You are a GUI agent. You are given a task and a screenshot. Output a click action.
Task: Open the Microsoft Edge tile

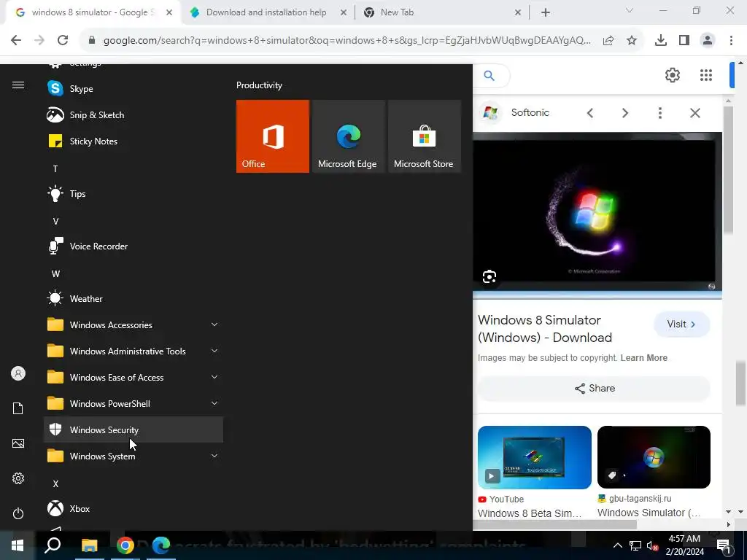348,136
